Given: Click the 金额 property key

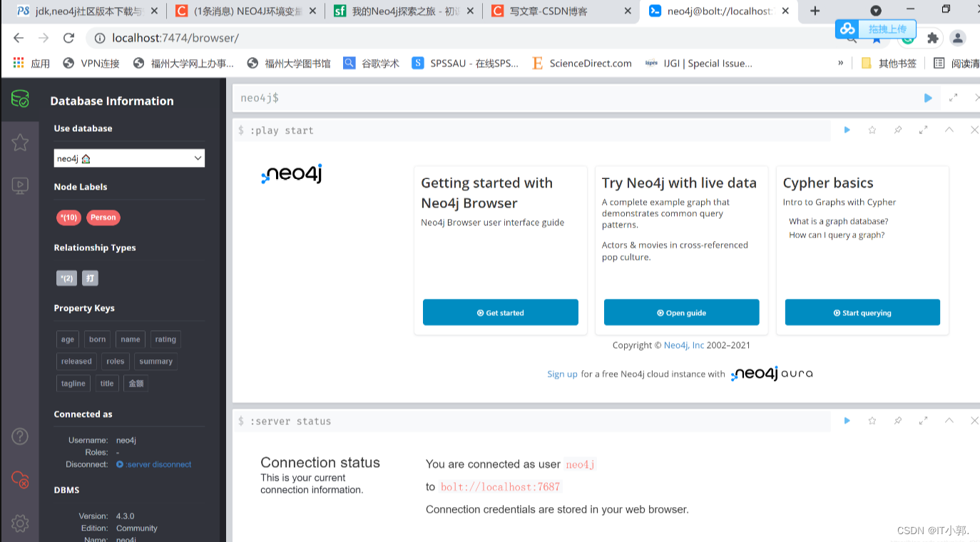Looking at the screenshot, I should (136, 384).
